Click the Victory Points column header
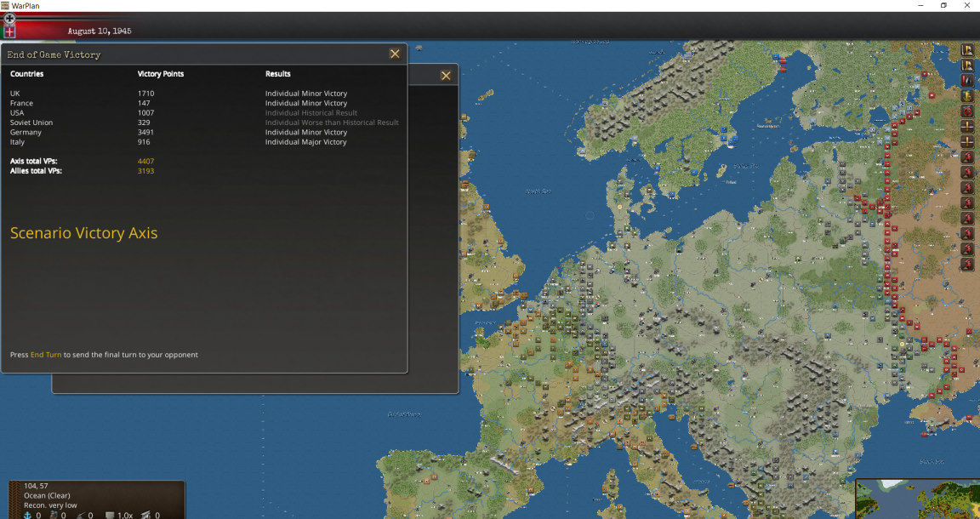The height and width of the screenshot is (519, 980). (161, 74)
